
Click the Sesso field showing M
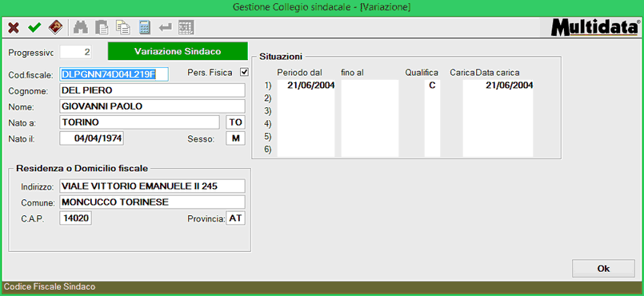point(236,138)
